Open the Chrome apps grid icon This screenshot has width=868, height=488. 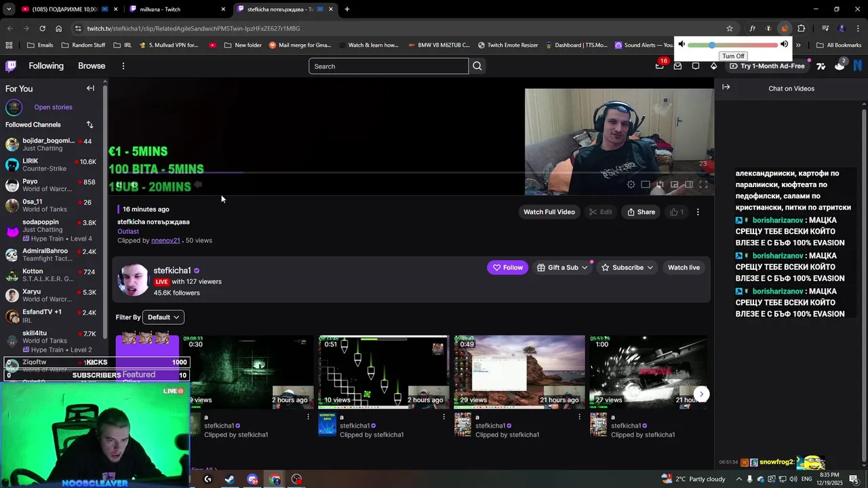tap(9, 45)
